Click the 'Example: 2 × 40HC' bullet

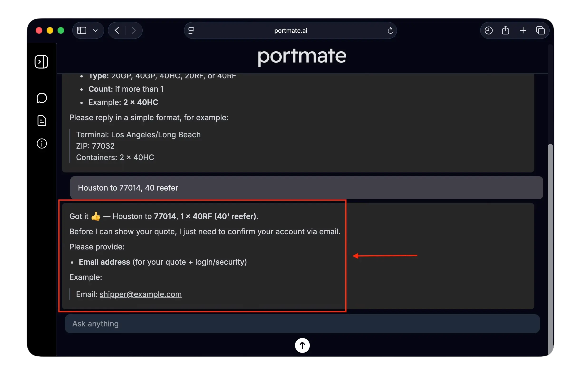tap(123, 102)
